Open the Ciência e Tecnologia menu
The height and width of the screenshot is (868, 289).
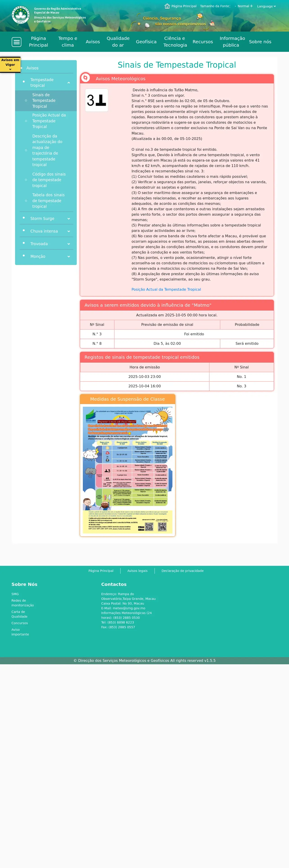coord(175,42)
